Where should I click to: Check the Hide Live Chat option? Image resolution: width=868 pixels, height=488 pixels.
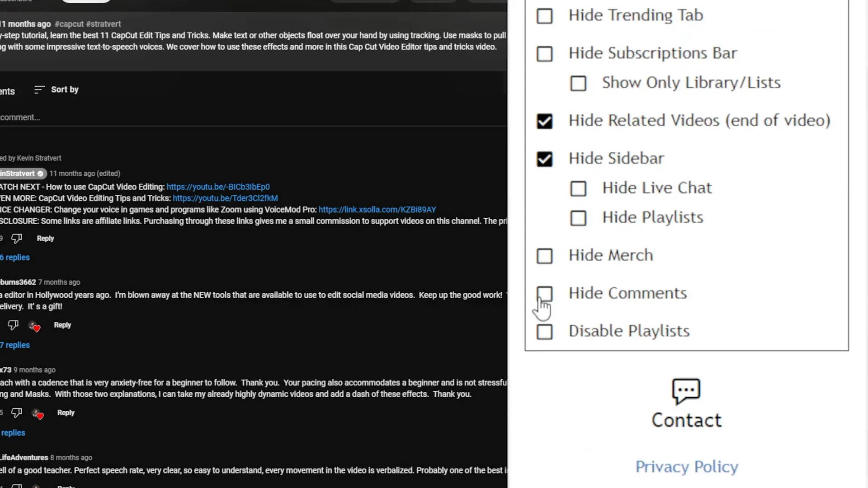(578, 188)
